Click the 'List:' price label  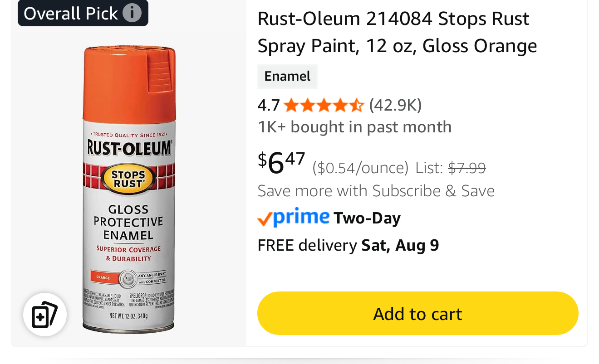coord(429,168)
